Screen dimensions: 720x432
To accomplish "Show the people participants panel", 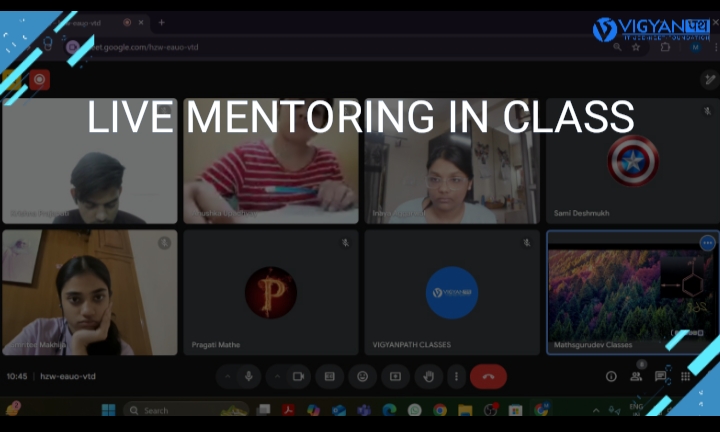I will click(x=636, y=376).
